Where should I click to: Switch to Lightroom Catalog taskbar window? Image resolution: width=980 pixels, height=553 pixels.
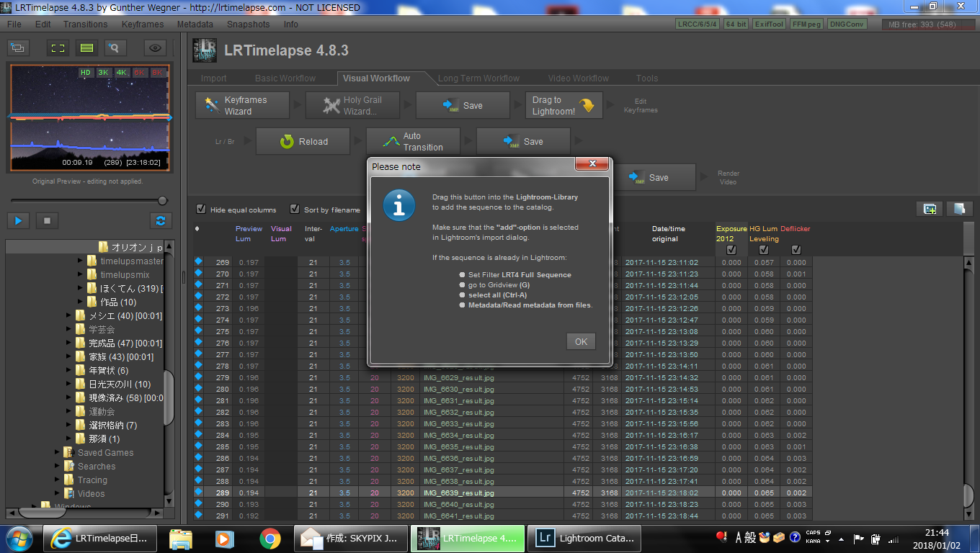585,538
